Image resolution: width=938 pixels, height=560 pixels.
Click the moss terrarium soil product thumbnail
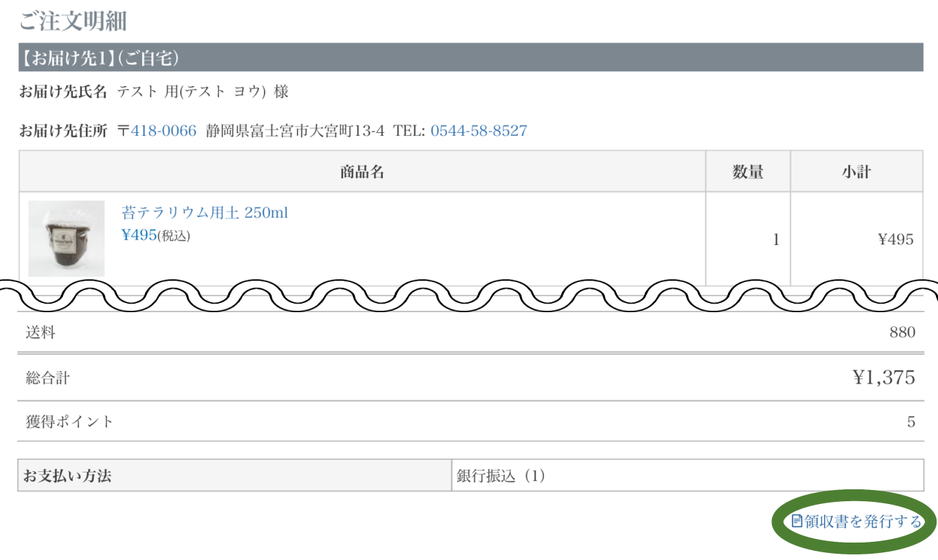coord(66,239)
